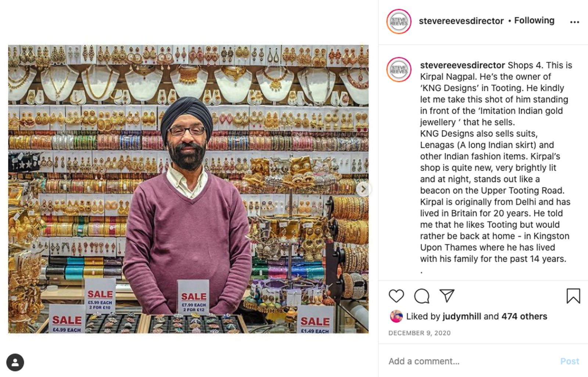The image size is (588, 377).
Task: Open the shopkeeper photo in the post
Action: pyautogui.click(x=188, y=189)
